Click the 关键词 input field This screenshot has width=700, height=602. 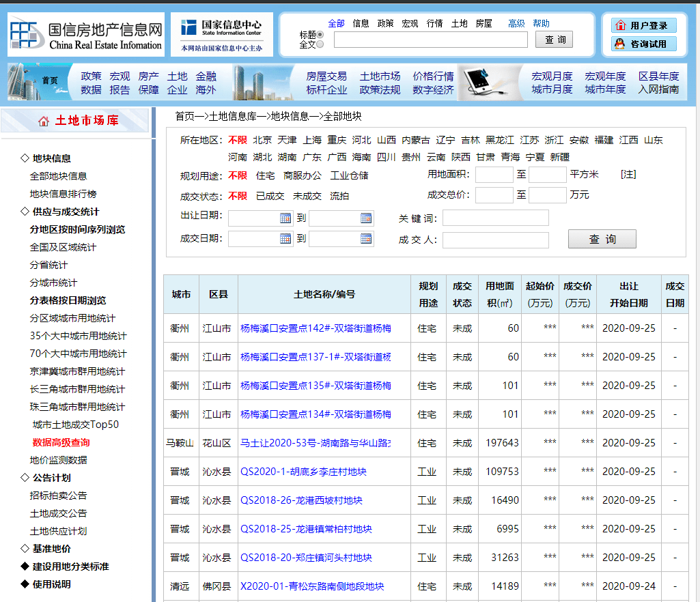point(495,218)
